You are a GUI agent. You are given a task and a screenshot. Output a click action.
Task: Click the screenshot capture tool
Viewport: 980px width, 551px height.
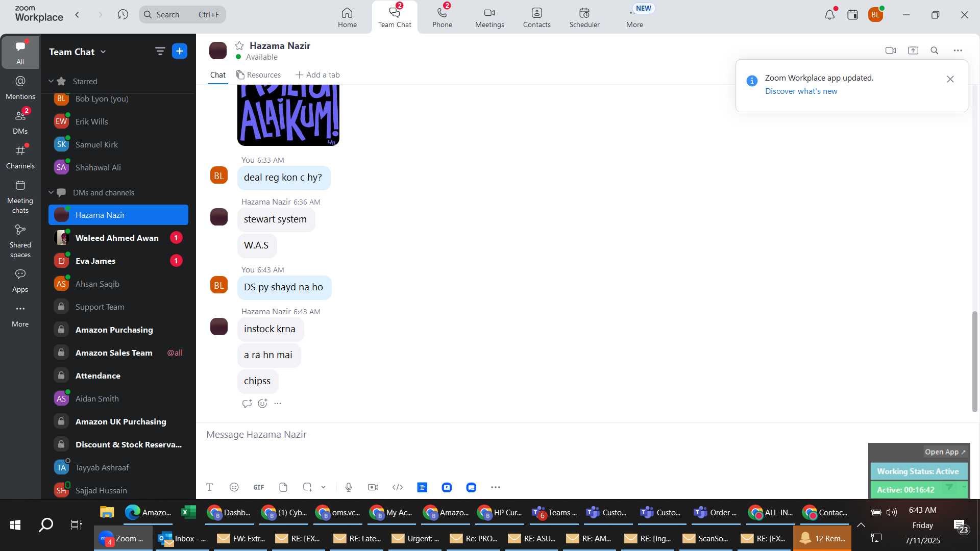coord(307,487)
